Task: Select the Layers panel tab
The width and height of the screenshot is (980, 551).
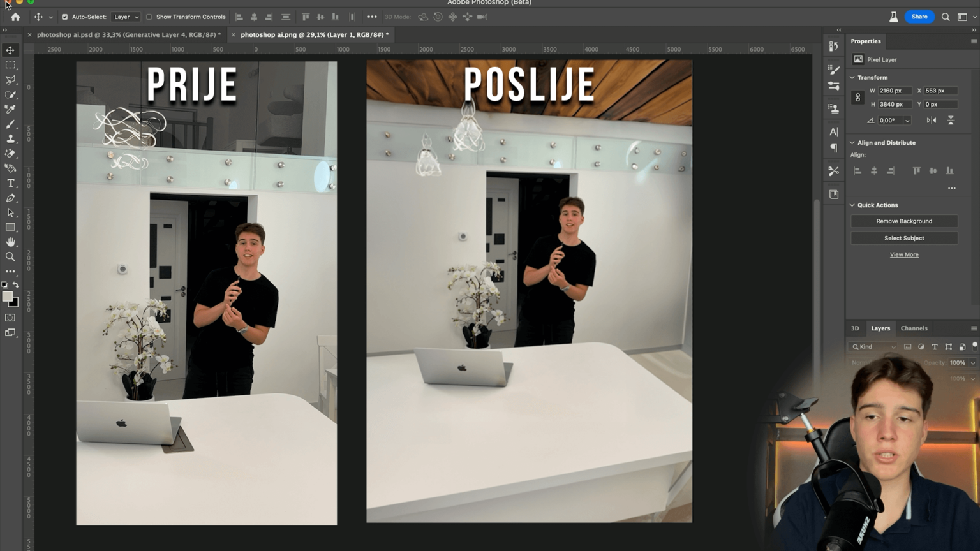Action: pos(880,328)
